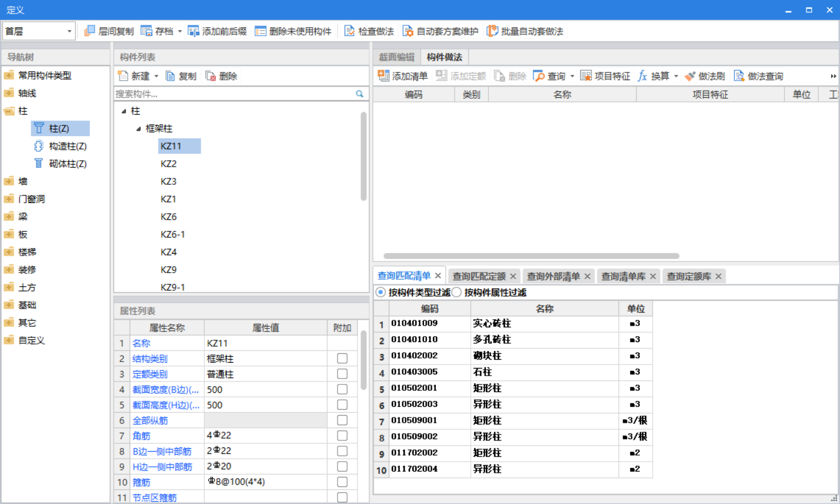The image size is (840, 504).
Task: Expand 梁 in the navigation tree
Action: (x=9, y=217)
